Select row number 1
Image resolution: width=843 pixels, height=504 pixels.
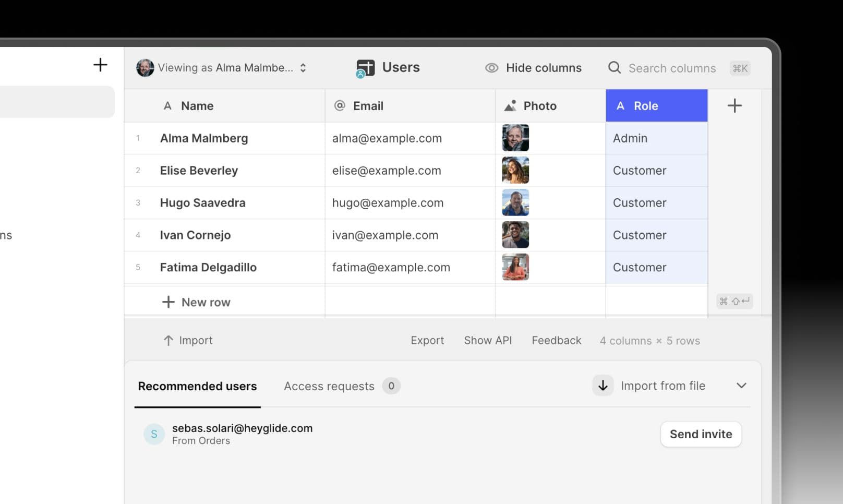pyautogui.click(x=138, y=138)
